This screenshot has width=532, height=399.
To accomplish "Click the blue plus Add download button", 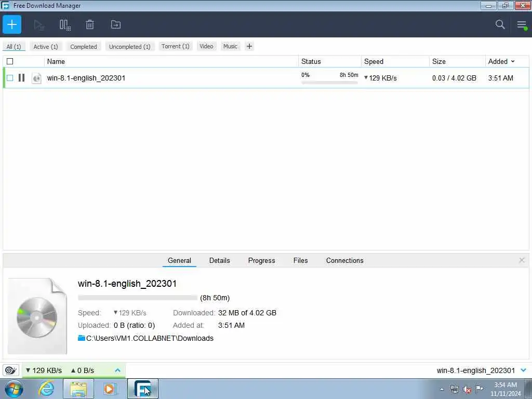I will (x=12, y=24).
